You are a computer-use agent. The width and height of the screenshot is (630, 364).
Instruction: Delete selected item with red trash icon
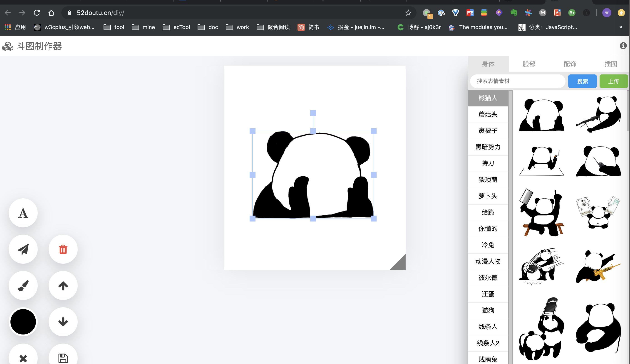point(63,249)
